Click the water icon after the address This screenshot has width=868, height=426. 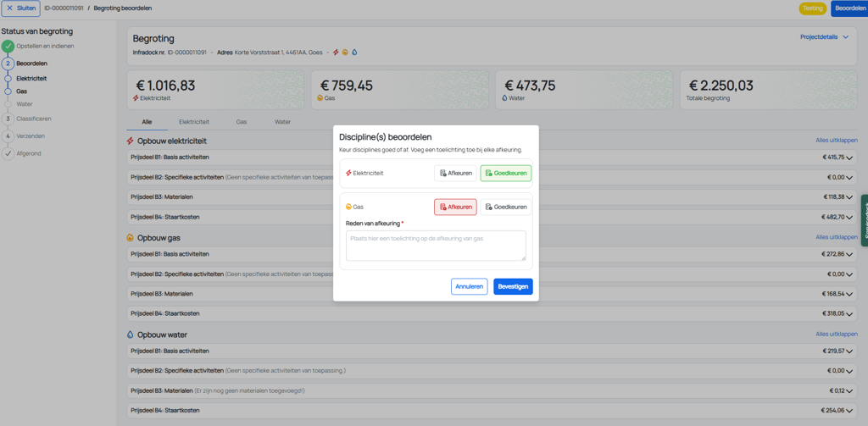[x=354, y=53]
